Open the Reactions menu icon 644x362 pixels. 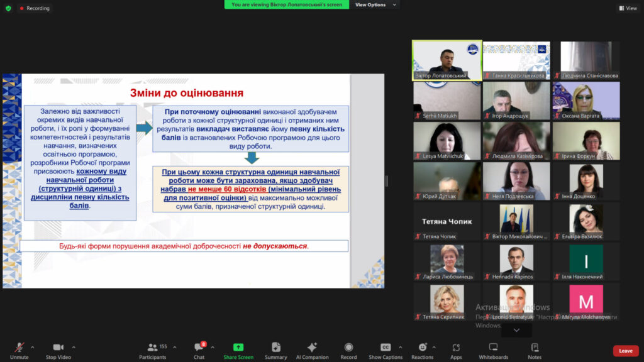pos(422,348)
